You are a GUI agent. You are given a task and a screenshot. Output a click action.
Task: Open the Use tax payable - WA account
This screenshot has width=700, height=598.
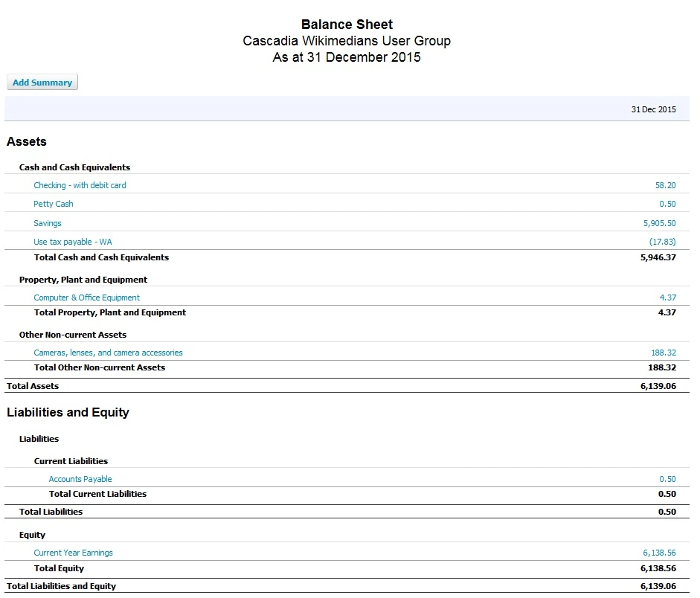click(73, 242)
